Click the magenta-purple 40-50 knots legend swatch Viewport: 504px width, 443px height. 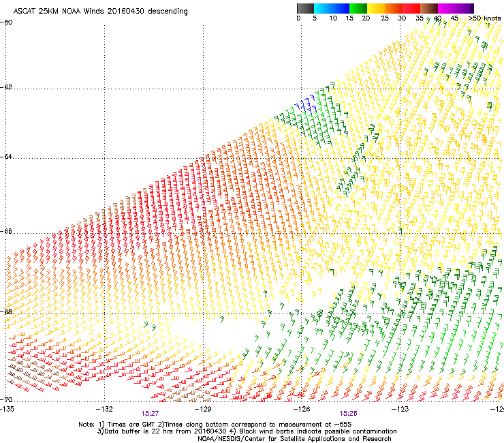coord(456,8)
